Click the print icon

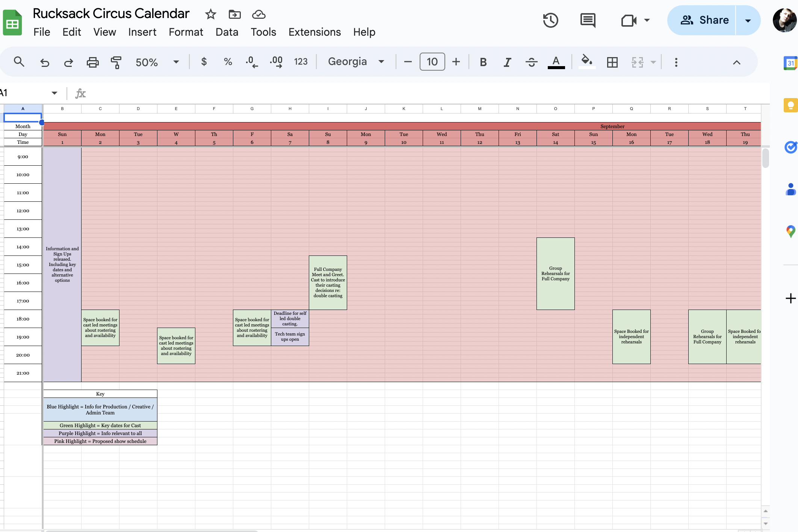(x=92, y=62)
